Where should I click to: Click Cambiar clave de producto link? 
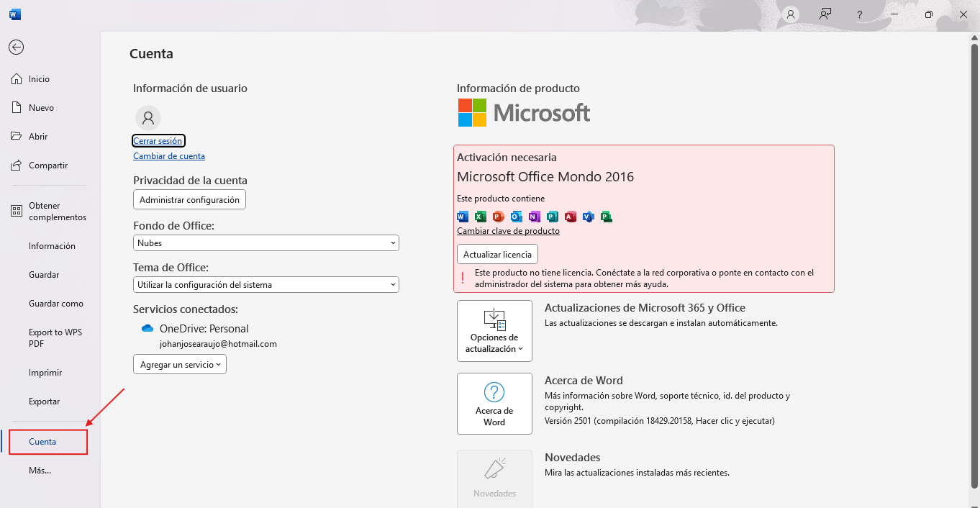pos(508,231)
